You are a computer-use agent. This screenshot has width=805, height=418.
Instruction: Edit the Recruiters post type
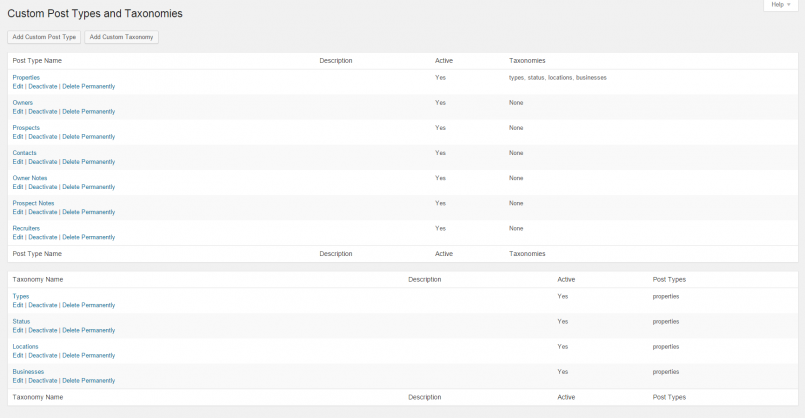[x=18, y=237]
